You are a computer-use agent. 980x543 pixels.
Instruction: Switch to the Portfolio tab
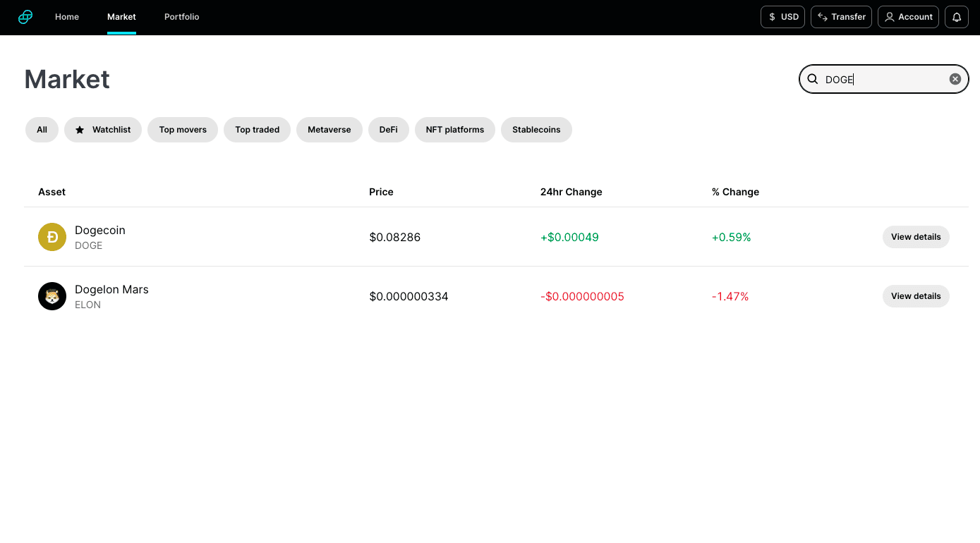click(x=182, y=17)
